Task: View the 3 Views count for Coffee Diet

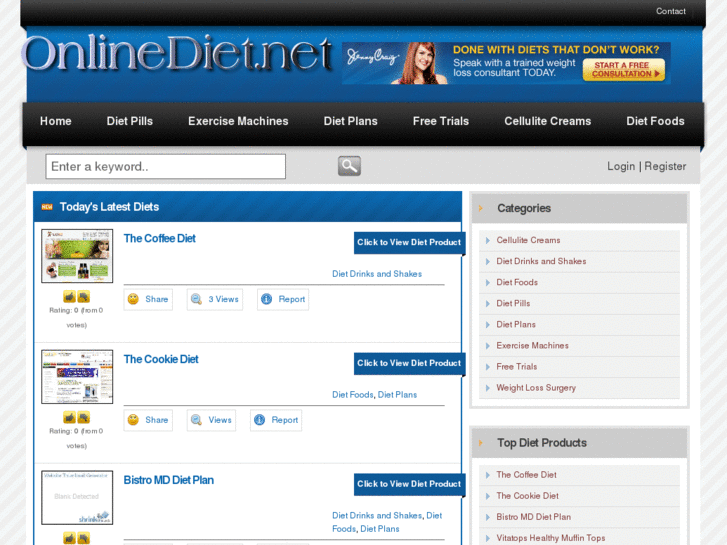Action: tap(215, 299)
